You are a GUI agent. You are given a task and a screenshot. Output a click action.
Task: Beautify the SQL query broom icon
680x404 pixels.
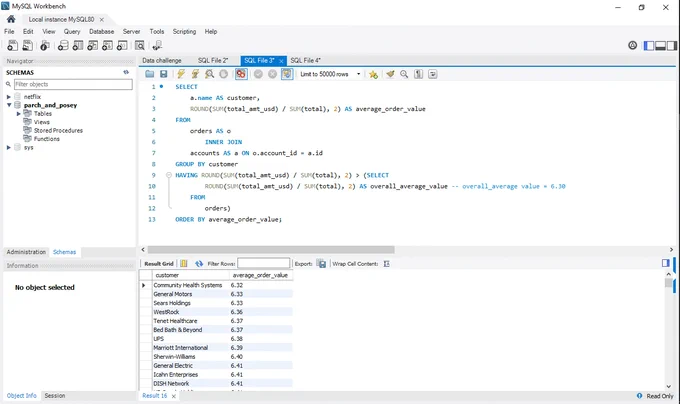click(x=390, y=74)
